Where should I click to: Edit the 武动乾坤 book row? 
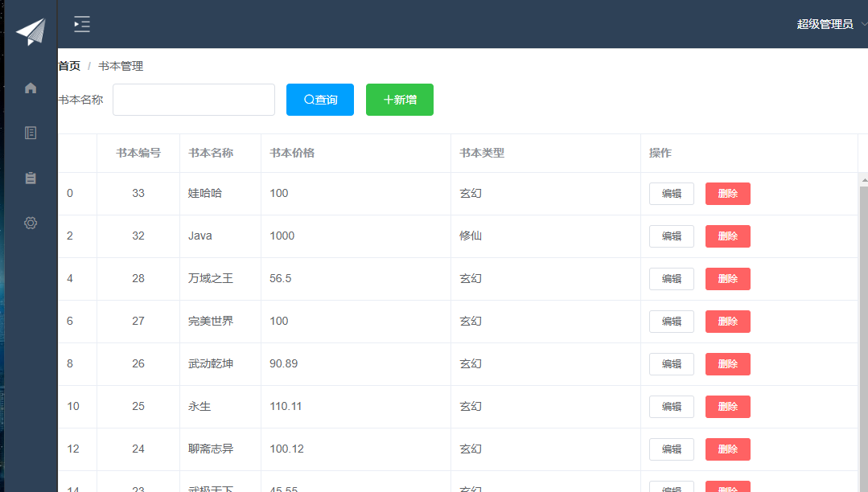coord(672,364)
